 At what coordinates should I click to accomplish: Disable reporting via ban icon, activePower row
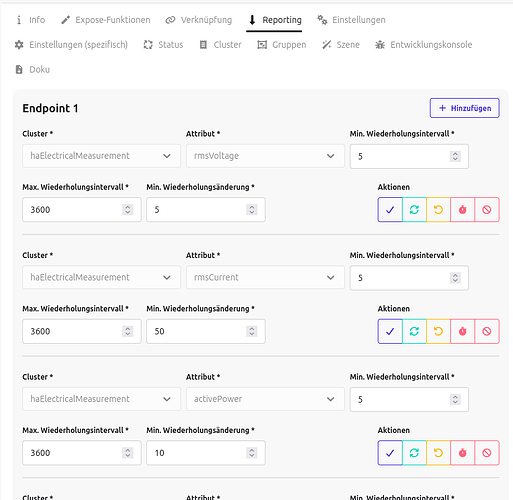pyautogui.click(x=487, y=453)
